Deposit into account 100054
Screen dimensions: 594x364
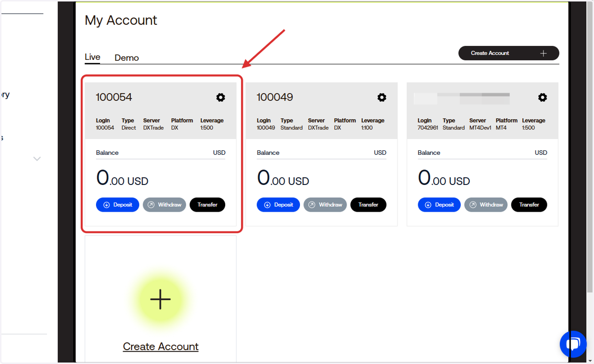coord(118,205)
